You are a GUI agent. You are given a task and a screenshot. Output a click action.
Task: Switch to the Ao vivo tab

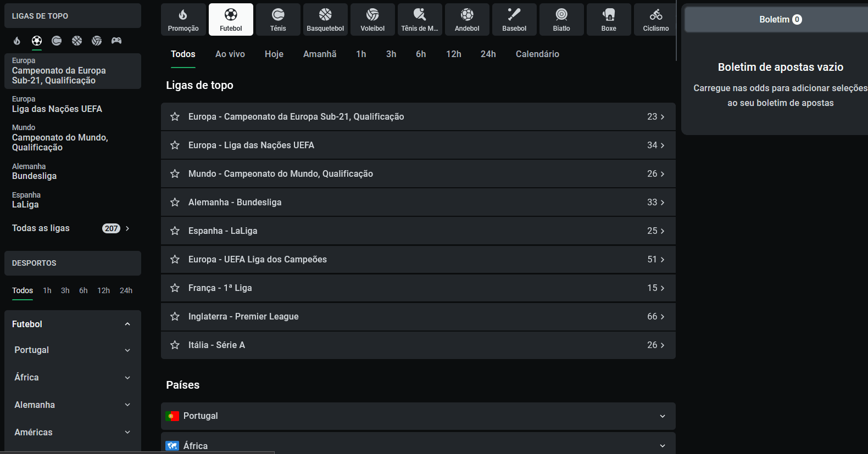pos(230,54)
